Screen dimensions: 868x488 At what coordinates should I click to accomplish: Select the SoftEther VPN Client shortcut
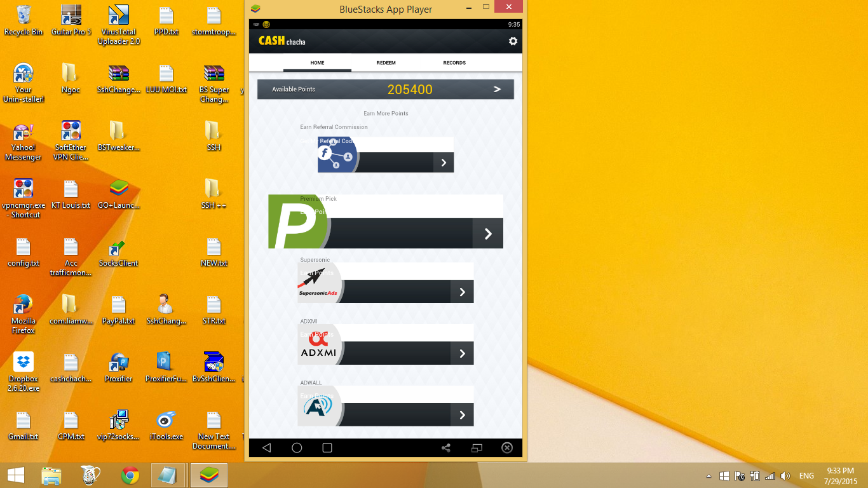pyautogui.click(x=71, y=140)
